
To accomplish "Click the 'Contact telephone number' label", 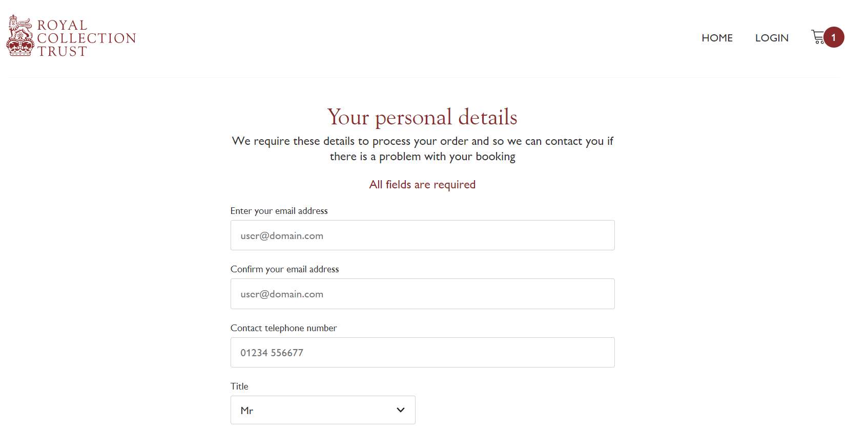I will point(283,328).
